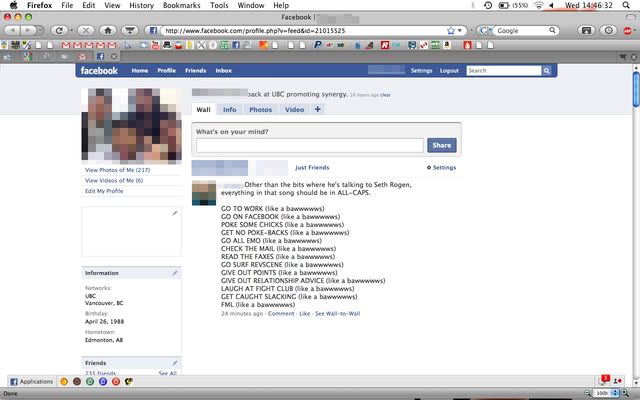
Task: Open the online friends chat icon
Action: coord(618,381)
